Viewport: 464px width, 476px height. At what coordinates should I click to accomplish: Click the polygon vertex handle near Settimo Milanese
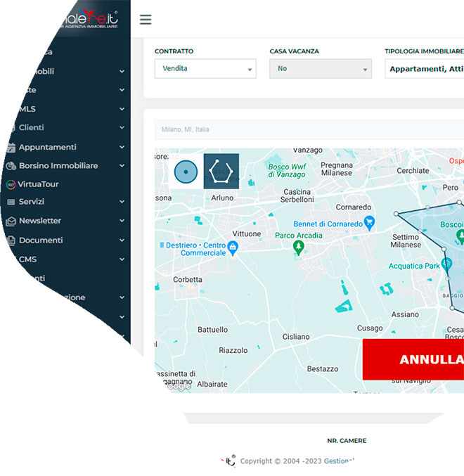[396, 214]
